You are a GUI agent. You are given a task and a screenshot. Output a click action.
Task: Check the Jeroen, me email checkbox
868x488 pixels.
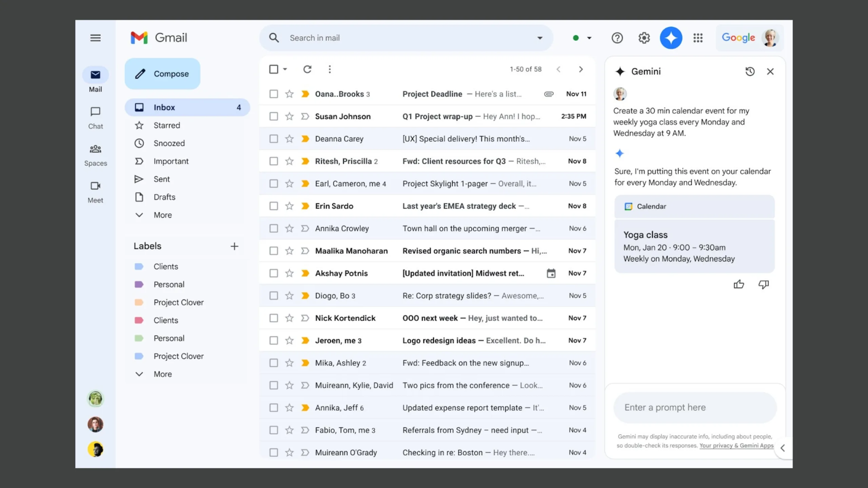(x=273, y=340)
